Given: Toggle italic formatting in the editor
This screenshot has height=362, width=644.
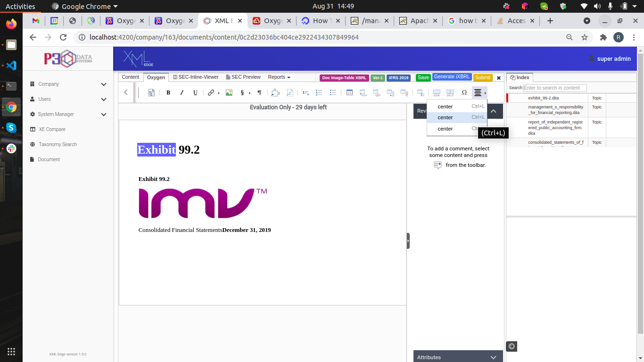Looking at the screenshot, I should coord(182,92).
